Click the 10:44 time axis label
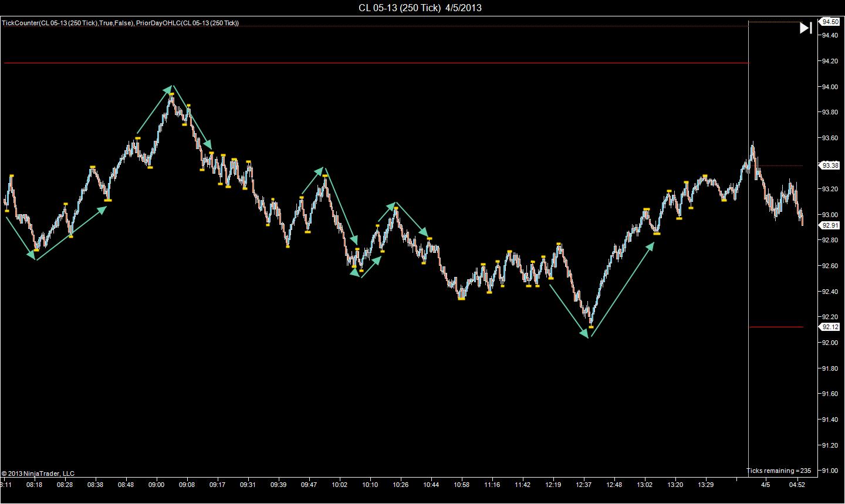The width and height of the screenshot is (845, 504). [431, 485]
